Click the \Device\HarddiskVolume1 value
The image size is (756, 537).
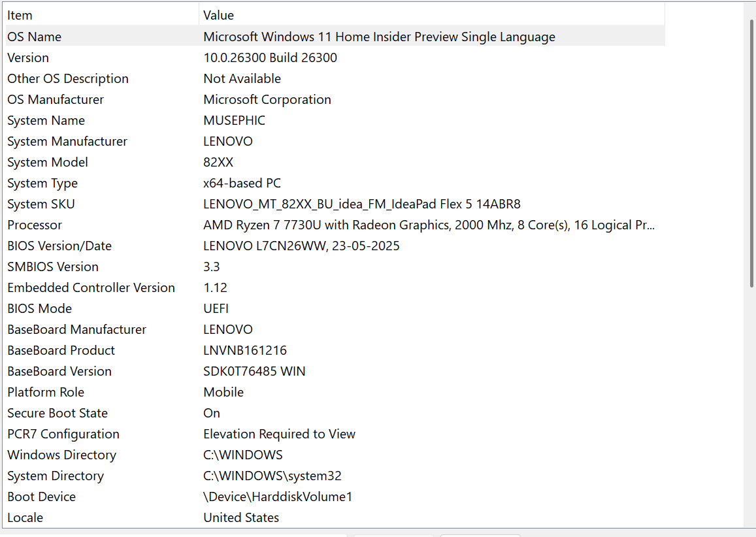(278, 497)
